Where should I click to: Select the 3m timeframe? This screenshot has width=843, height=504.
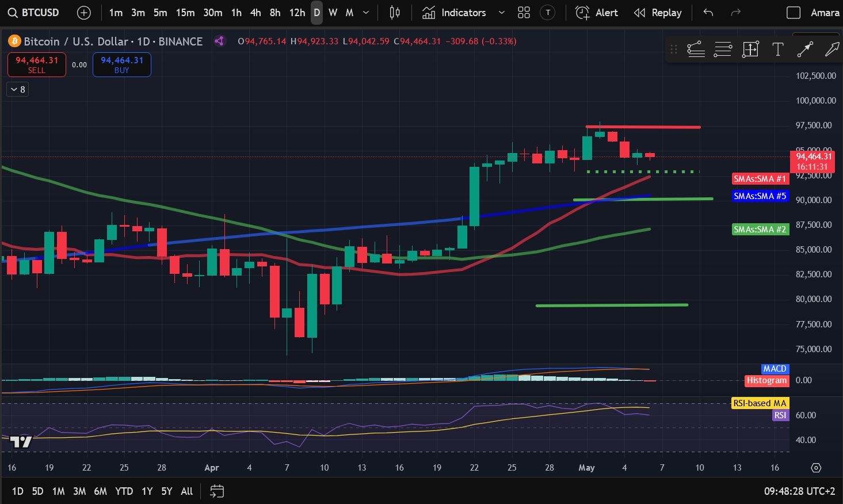pos(138,13)
